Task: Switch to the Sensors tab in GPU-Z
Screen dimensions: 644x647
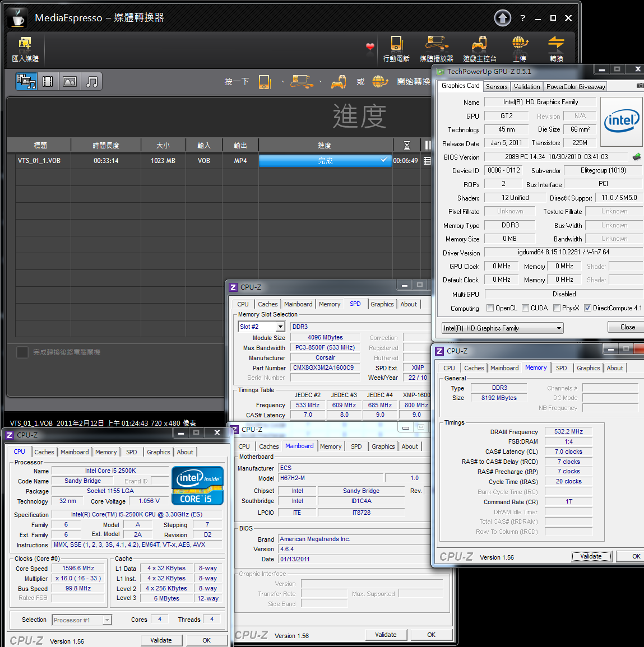Action: (497, 87)
